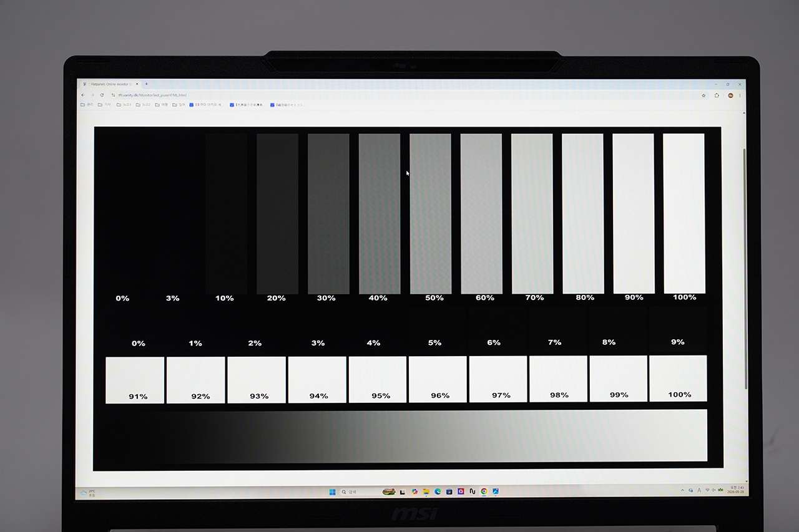Open a new tab with the plus button
This screenshot has height=532, width=799.
(x=147, y=84)
